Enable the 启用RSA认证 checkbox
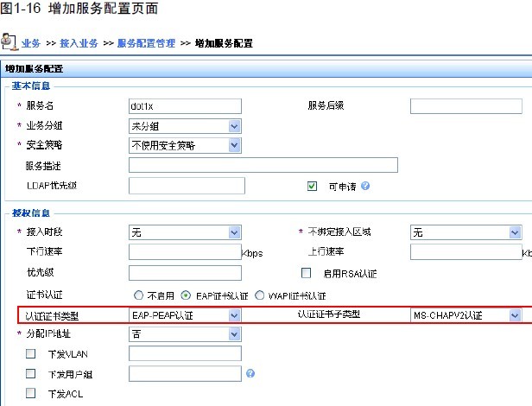532x406 pixels. (305, 273)
